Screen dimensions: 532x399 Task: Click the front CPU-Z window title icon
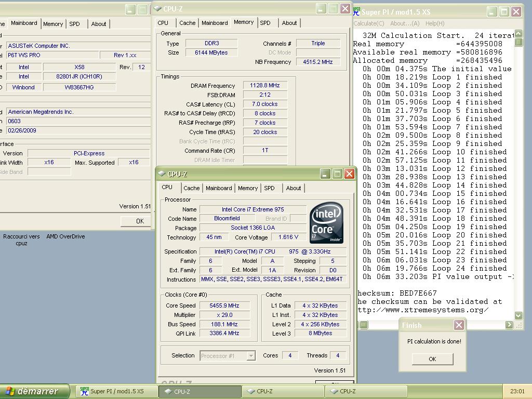(162, 174)
